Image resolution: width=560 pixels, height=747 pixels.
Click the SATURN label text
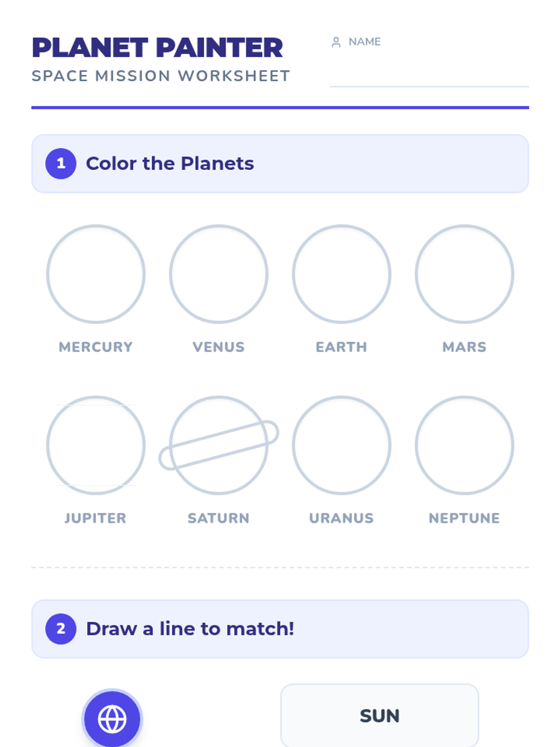(218, 518)
